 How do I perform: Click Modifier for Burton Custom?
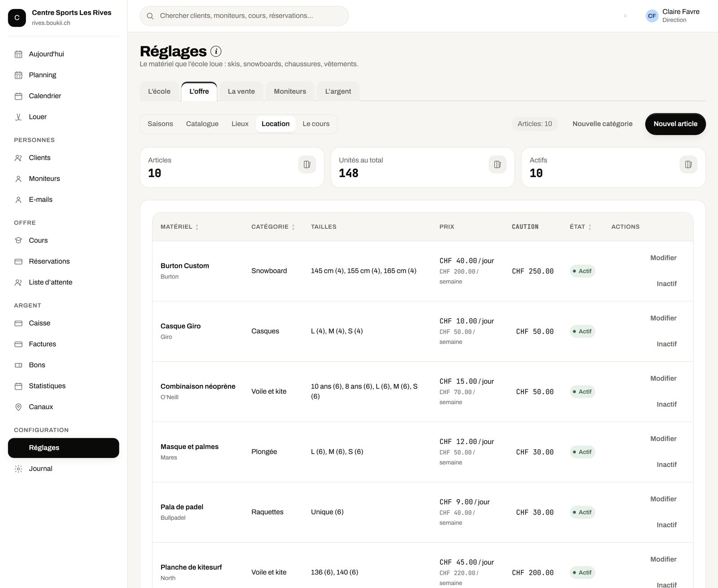(x=663, y=258)
